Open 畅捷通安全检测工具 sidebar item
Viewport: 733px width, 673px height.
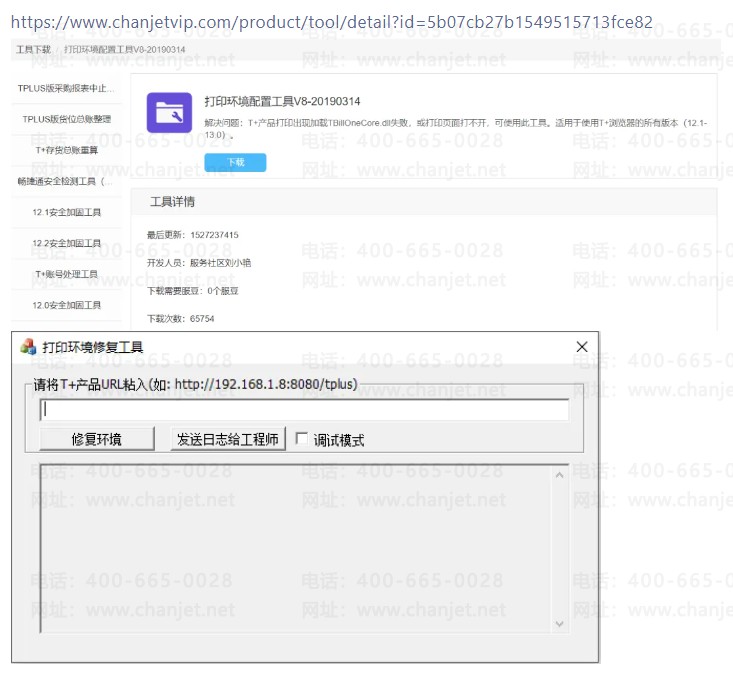click(x=65, y=181)
